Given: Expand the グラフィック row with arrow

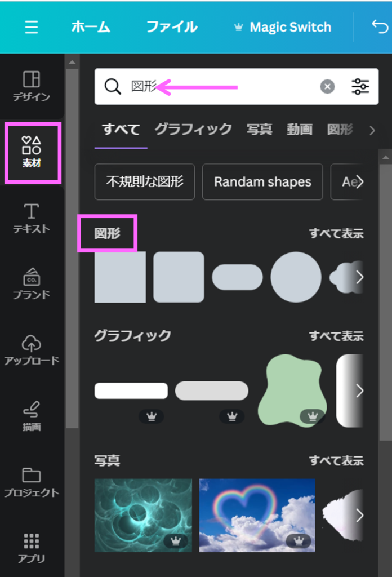Looking at the screenshot, I should point(359,391).
